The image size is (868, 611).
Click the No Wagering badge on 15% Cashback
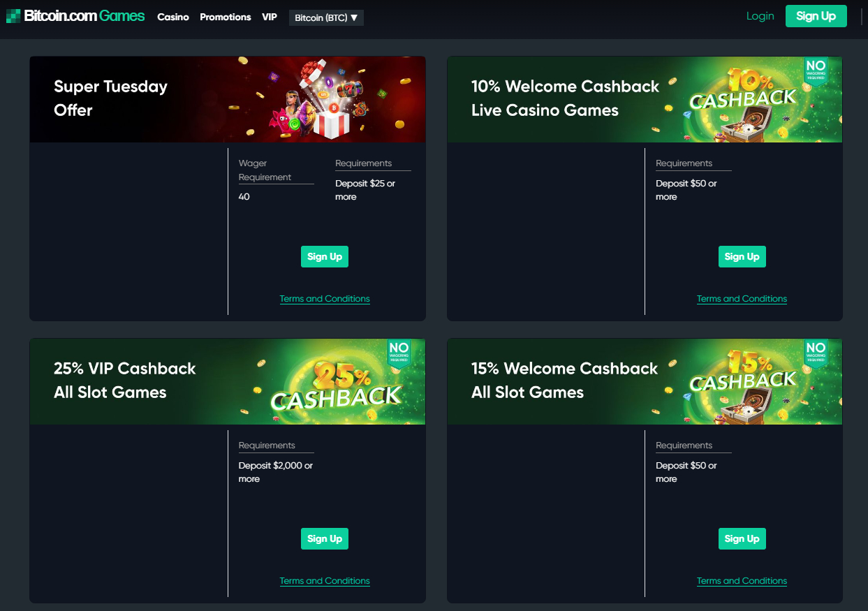tap(816, 353)
